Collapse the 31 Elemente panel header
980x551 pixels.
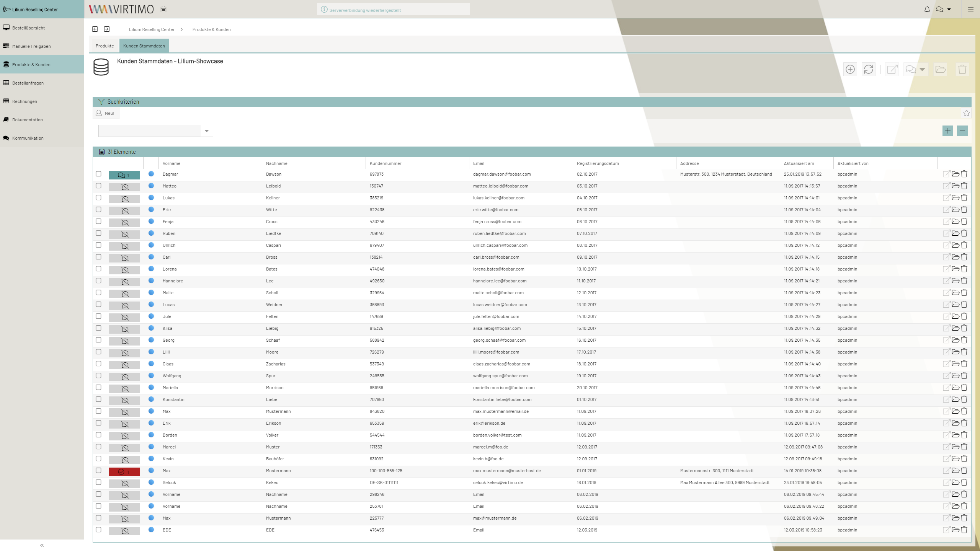[532, 152]
